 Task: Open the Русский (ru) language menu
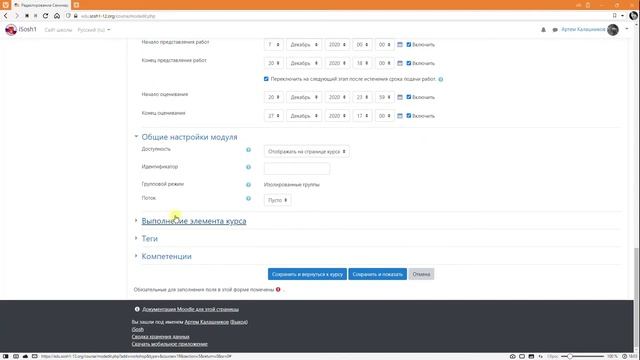93,30
